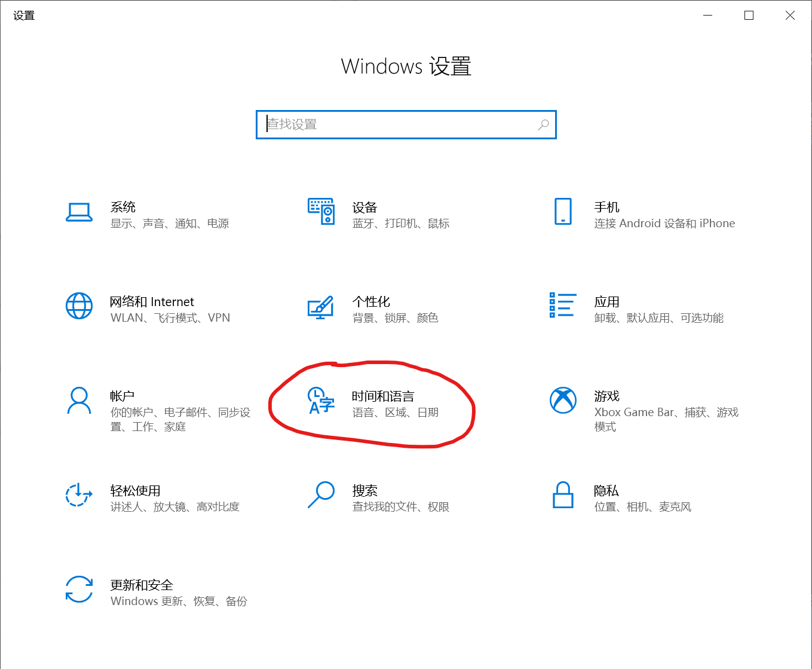This screenshot has width=812, height=669.
Task: Click the 显示、声音、通知、电源 description
Action: 170,224
